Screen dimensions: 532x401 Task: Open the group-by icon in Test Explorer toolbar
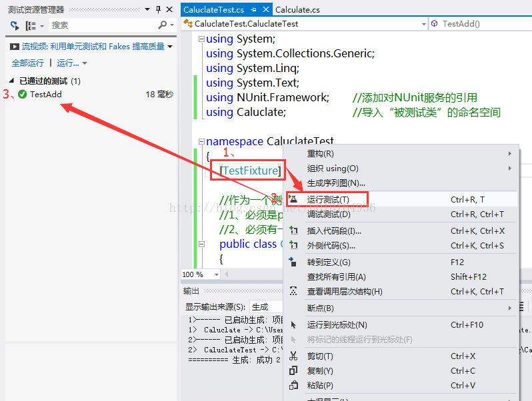click(31, 25)
